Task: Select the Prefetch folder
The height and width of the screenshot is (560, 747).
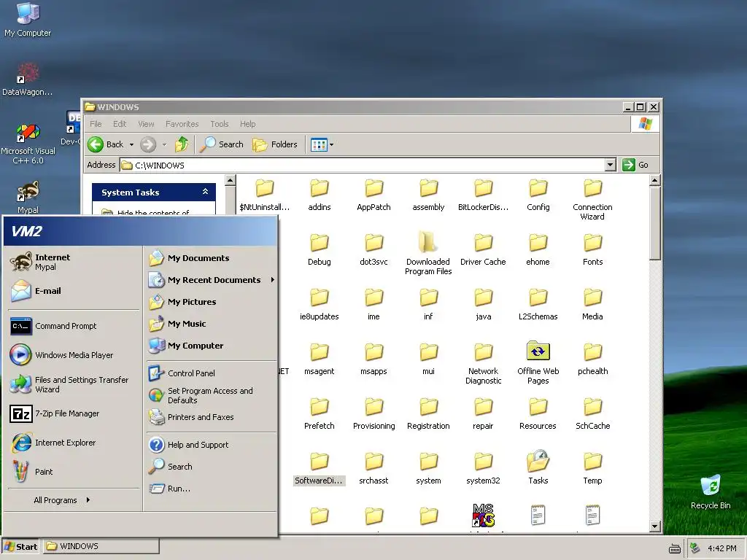Action: [320, 413]
